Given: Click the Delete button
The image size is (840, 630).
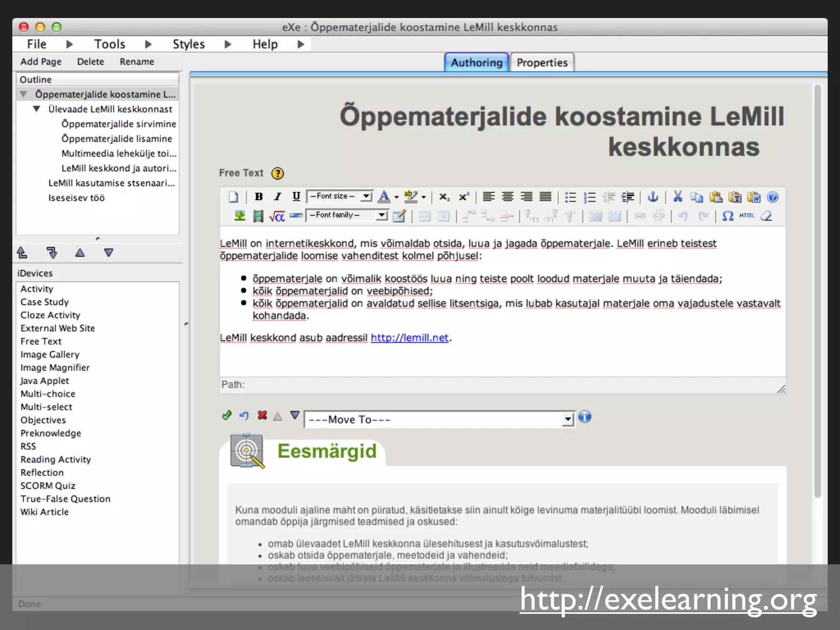Looking at the screenshot, I should [x=91, y=62].
